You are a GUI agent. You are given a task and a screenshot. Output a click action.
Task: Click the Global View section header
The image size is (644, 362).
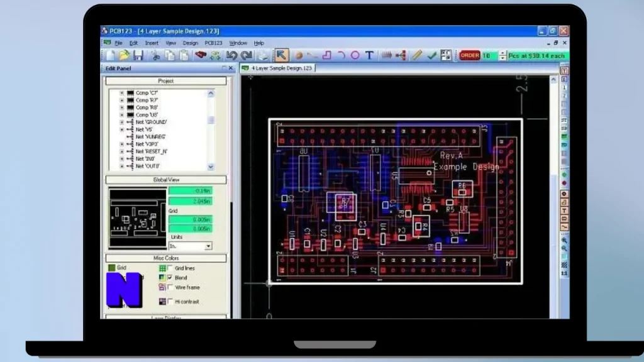point(166,180)
